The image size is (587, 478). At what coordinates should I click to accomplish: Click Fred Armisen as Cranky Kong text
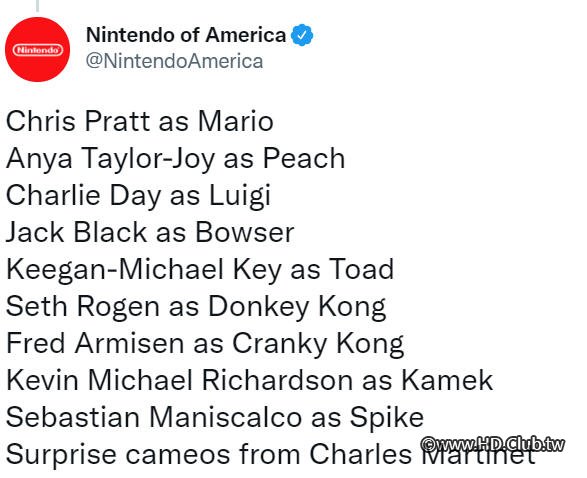[x=205, y=343]
